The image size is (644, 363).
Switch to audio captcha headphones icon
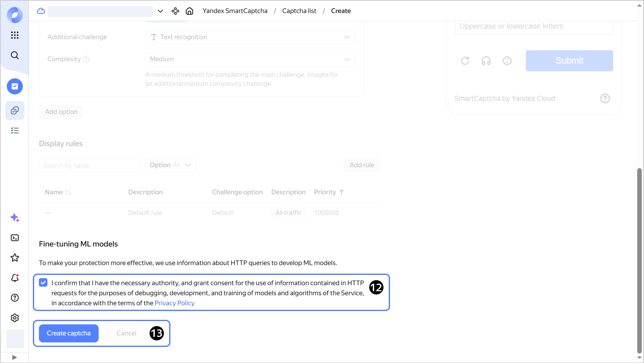[x=486, y=61]
